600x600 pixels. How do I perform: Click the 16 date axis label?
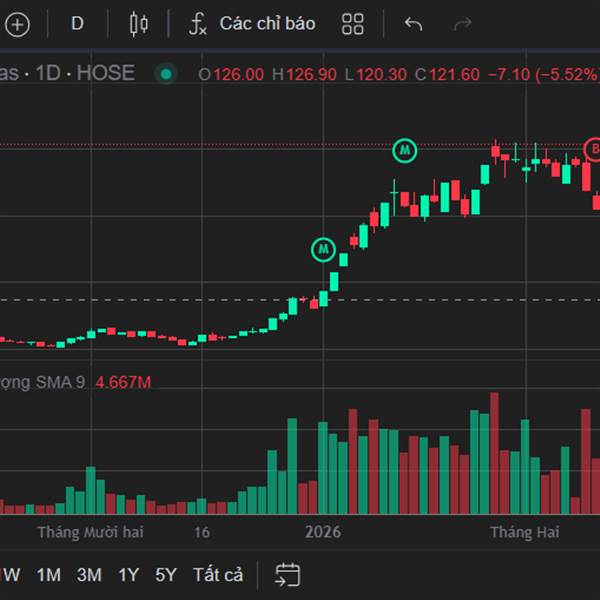(202, 532)
